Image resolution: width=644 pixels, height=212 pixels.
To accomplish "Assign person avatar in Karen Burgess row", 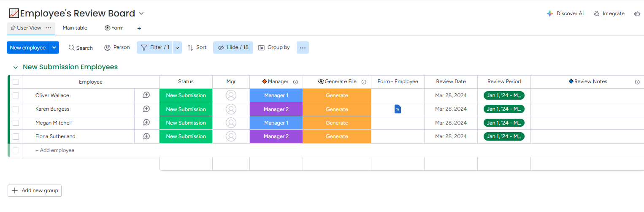I will point(231,109).
